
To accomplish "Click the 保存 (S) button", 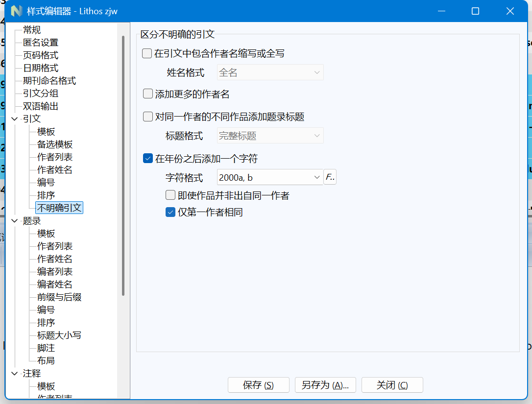I will 258,385.
